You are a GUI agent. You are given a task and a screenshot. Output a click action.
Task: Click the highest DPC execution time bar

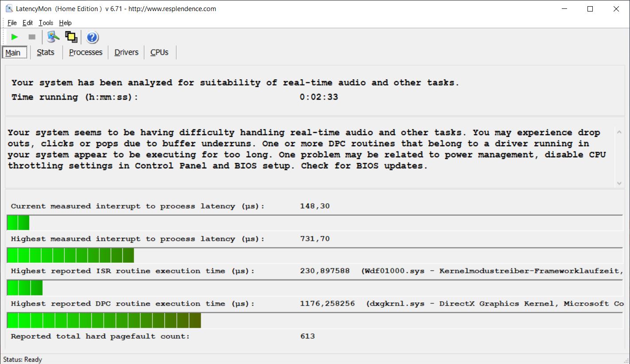tap(315, 320)
